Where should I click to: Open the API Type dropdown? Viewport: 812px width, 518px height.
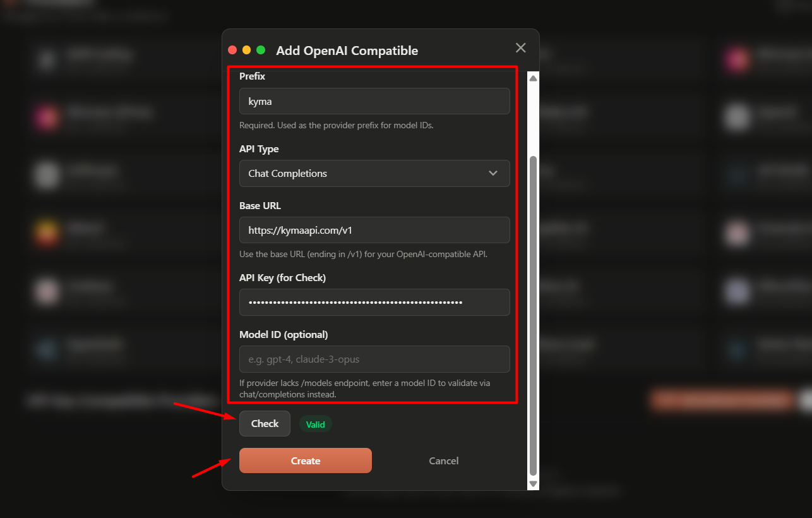(374, 173)
